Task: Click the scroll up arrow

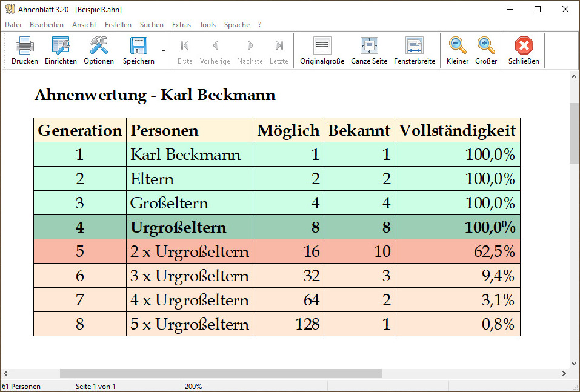Action: [x=574, y=76]
